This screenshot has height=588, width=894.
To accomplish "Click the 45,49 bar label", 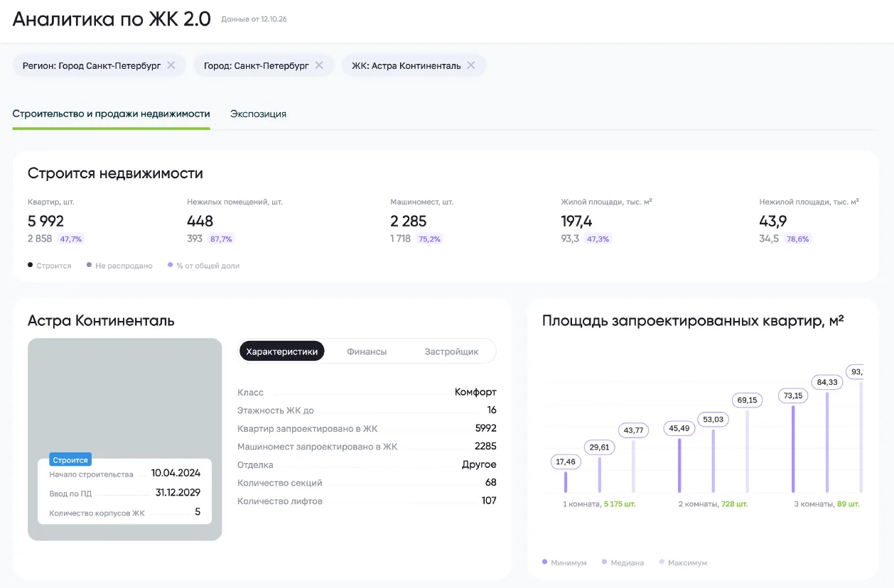I will click(679, 428).
